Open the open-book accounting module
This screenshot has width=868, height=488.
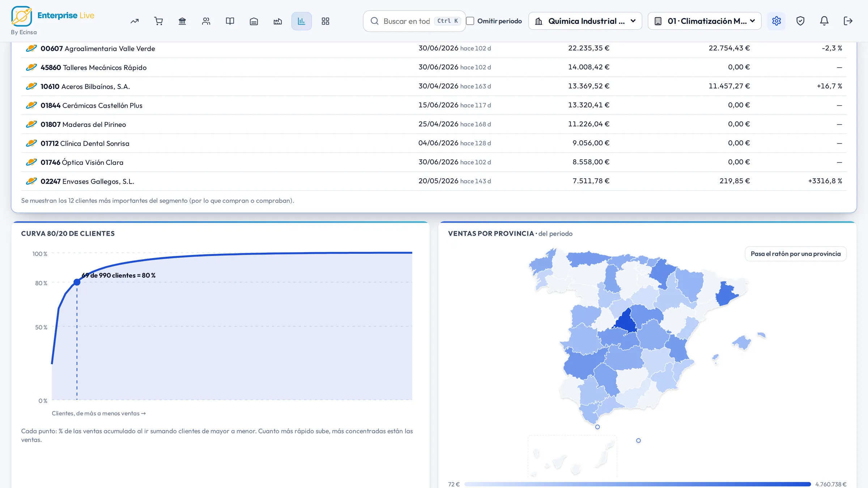coord(230,21)
